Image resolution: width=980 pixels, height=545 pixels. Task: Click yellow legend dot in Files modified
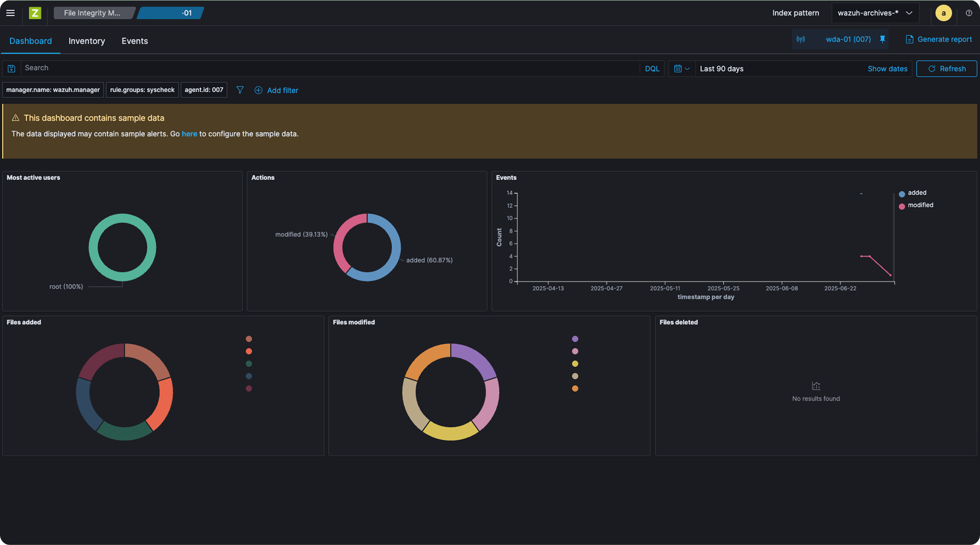[x=575, y=364]
